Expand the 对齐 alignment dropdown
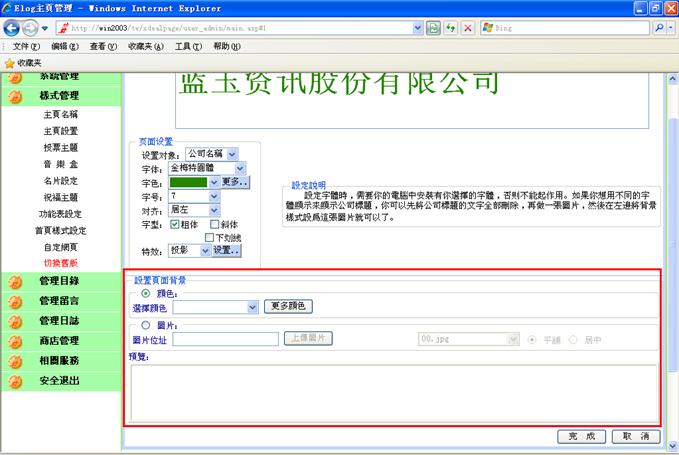The width and height of the screenshot is (679, 455). pos(214,210)
